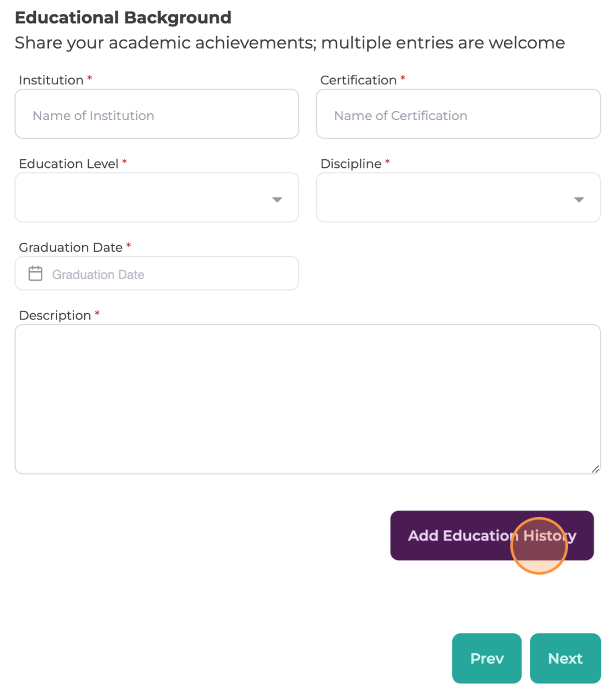Image resolution: width=616 pixels, height=691 pixels.
Task: Proceed with the Next button
Action: pyautogui.click(x=565, y=658)
